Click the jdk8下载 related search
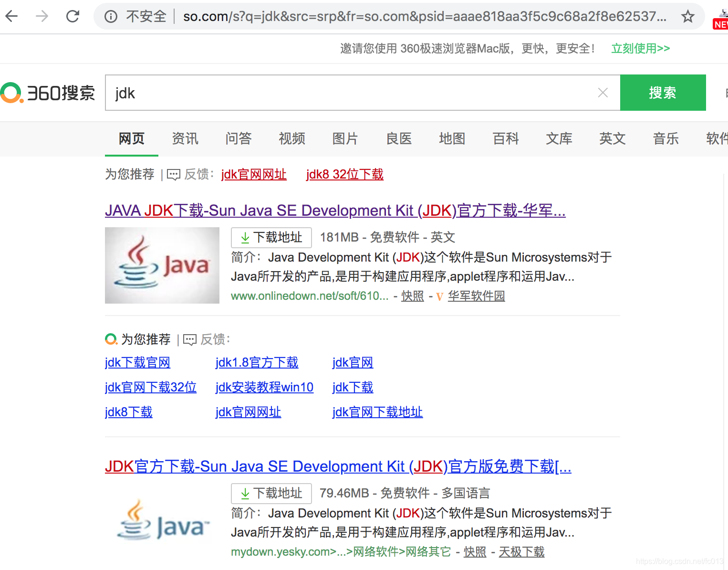This screenshot has width=728, height=570. click(129, 412)
